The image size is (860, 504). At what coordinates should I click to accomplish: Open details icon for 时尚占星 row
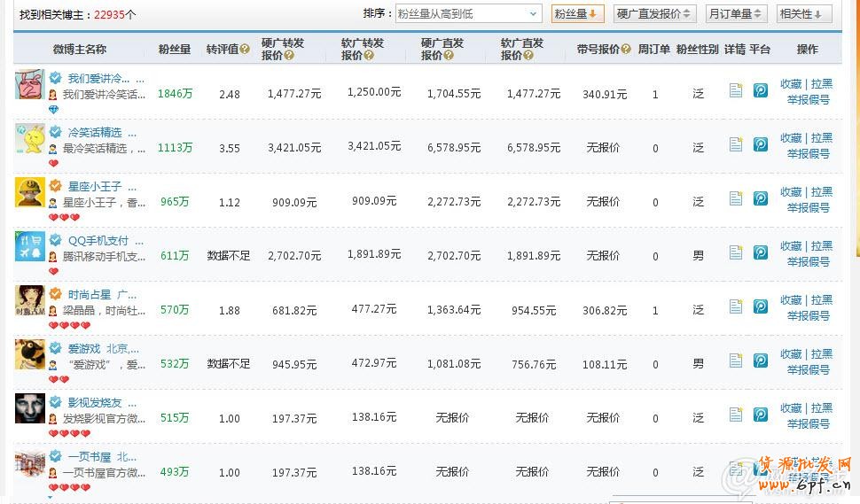[x=735, y=306]
